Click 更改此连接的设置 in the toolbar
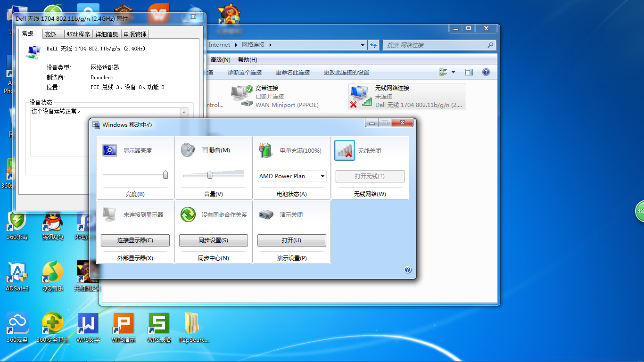Image resolution: width=644 pixels, height=362 pixels. point(347,72)
